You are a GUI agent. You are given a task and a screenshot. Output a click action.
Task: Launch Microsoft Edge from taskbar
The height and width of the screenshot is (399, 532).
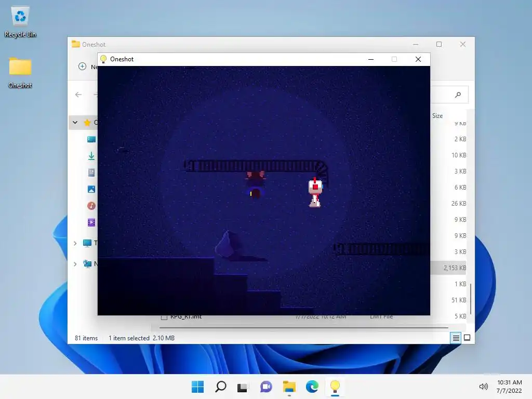pos(312,387)
